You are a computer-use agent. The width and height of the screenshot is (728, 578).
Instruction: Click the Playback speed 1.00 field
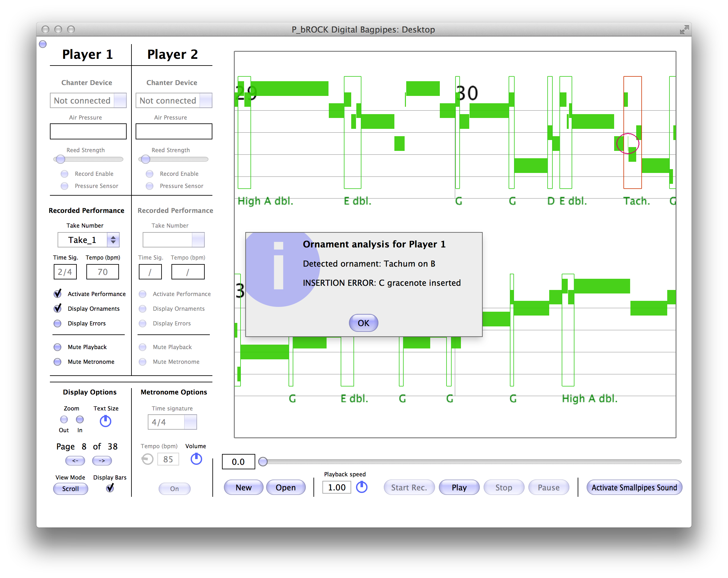click(x=336, y=487)
